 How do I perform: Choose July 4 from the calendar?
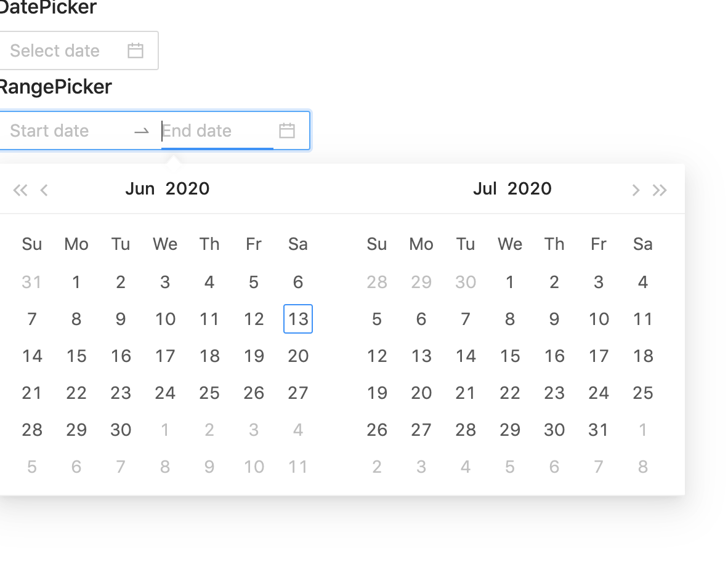tap(642, 282)
